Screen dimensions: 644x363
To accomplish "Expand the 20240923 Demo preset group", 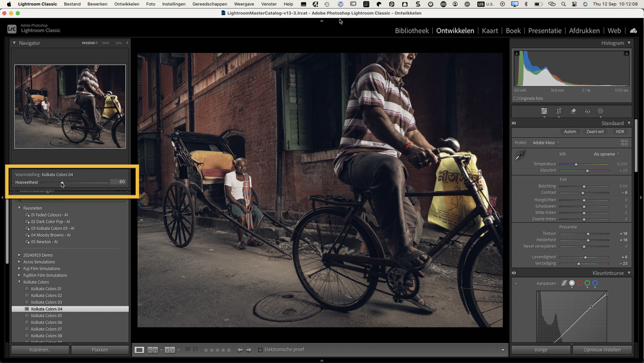I will [x=19, y=255].
